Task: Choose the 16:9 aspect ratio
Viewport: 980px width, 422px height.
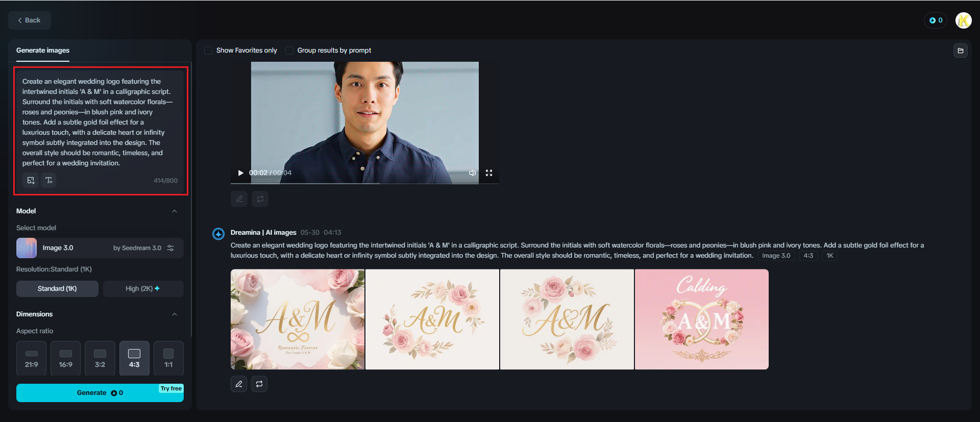Action: 65,358
